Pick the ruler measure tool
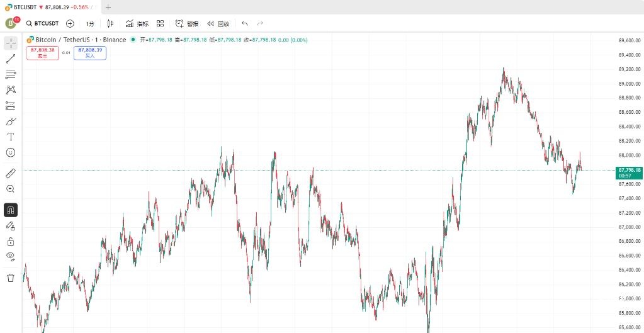Screen dimensions: 644x333 tap(11, 173)
